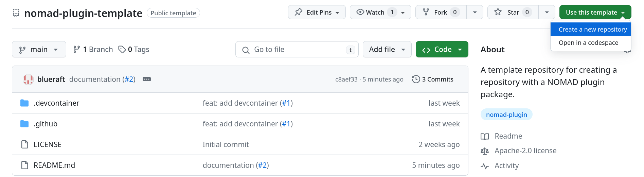Choose Open in a codespace

588,43
